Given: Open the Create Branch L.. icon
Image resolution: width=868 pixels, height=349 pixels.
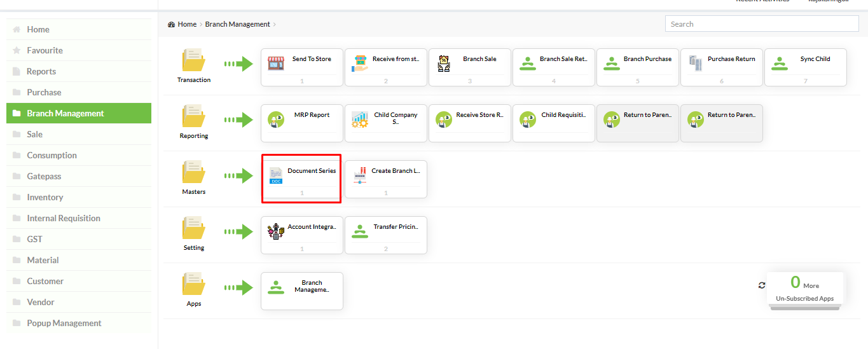Looking at the screenshot, I should click(x=360, y=175).
